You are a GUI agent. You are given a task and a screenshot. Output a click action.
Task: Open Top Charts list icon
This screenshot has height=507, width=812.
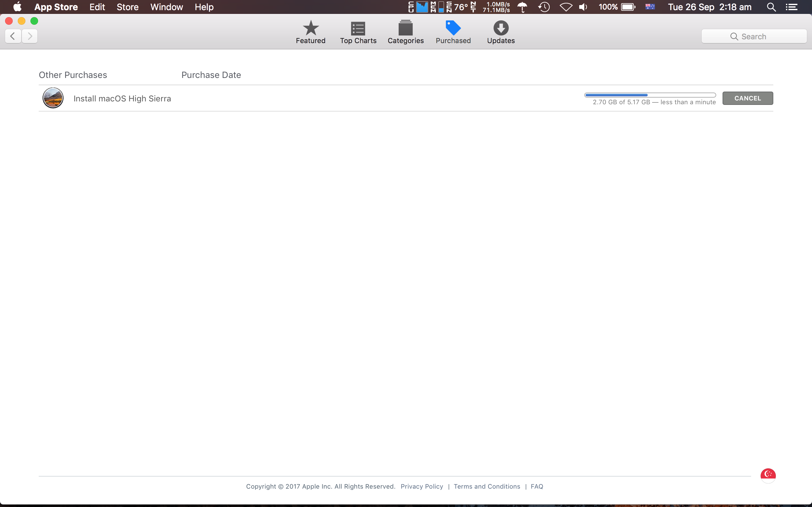pyautogui.click(x=358, y=28)
